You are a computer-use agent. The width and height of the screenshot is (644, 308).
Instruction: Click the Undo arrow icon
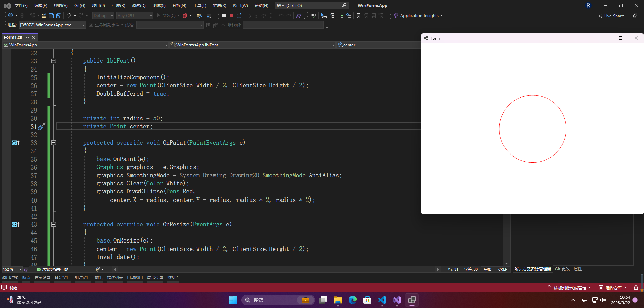(x=69, y=15)
